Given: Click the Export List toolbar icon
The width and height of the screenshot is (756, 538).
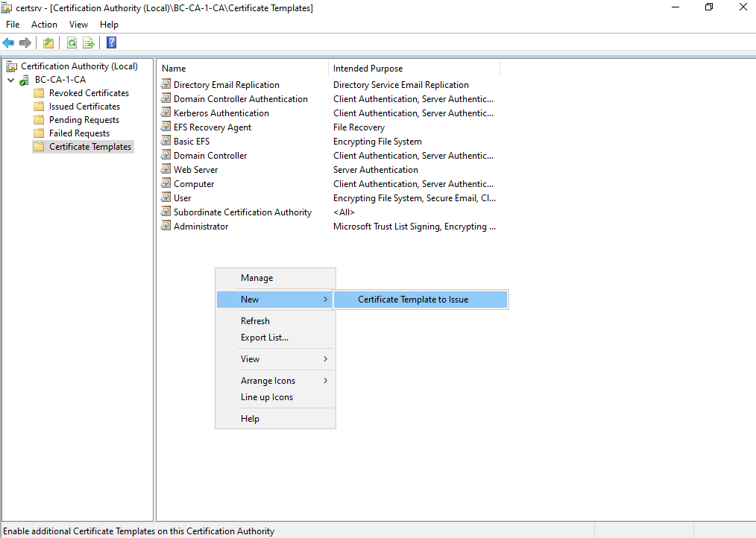Looking at the screenshot, I should pyautogui.click(x=89, y=43).
